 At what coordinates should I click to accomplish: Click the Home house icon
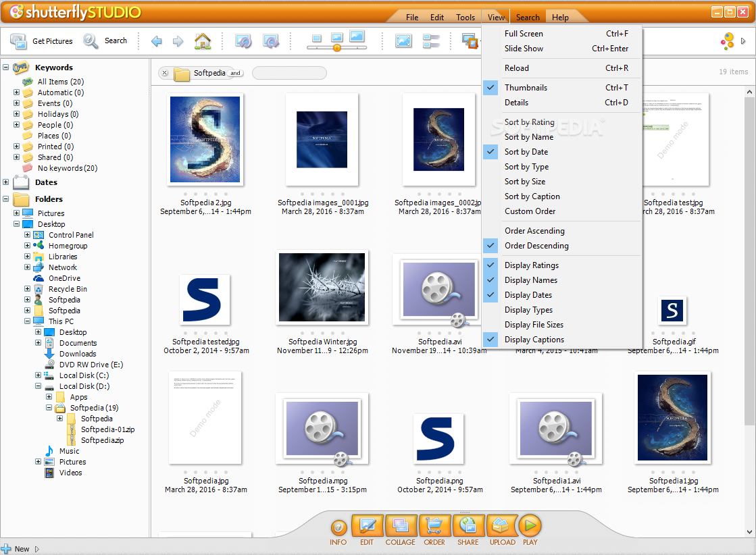pos(203,41)
